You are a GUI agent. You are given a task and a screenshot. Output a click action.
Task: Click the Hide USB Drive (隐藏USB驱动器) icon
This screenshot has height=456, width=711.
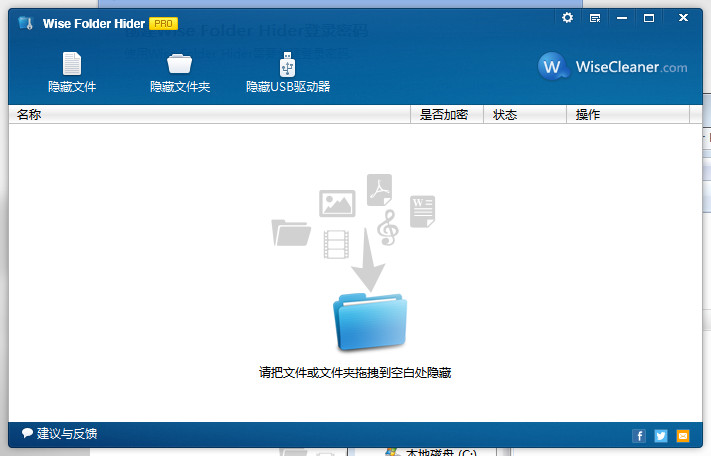click(x=288, y=65)
